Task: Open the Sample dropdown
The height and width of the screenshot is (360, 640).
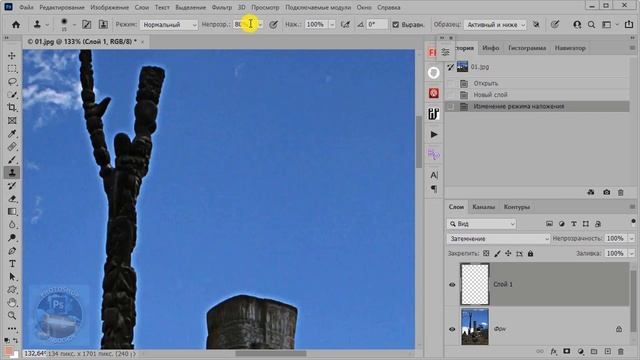Action: point(495,25)
